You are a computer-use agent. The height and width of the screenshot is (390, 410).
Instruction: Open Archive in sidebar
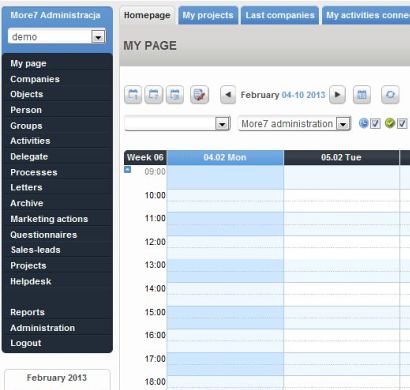click(57, 203)
